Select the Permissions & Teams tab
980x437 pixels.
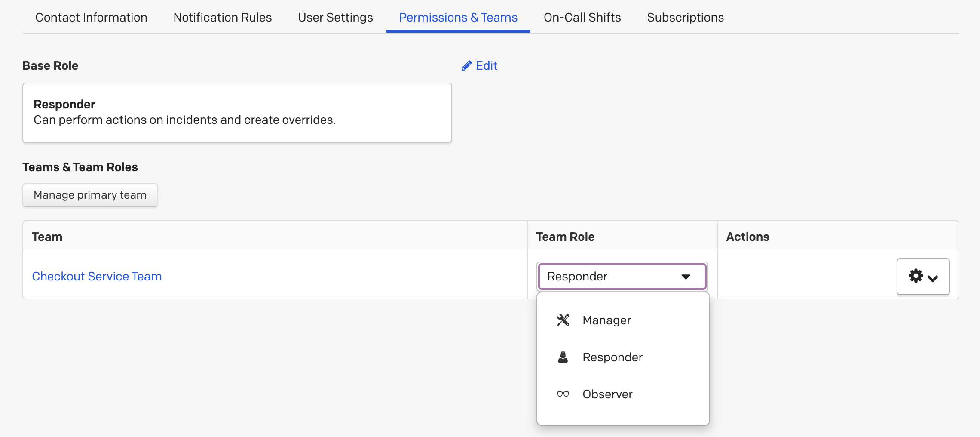[x=458, y=17]
